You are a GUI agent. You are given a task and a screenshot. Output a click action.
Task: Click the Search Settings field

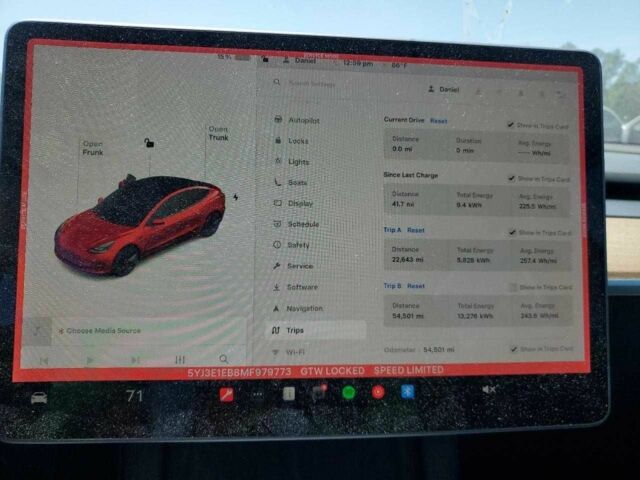tap(311, 83)
